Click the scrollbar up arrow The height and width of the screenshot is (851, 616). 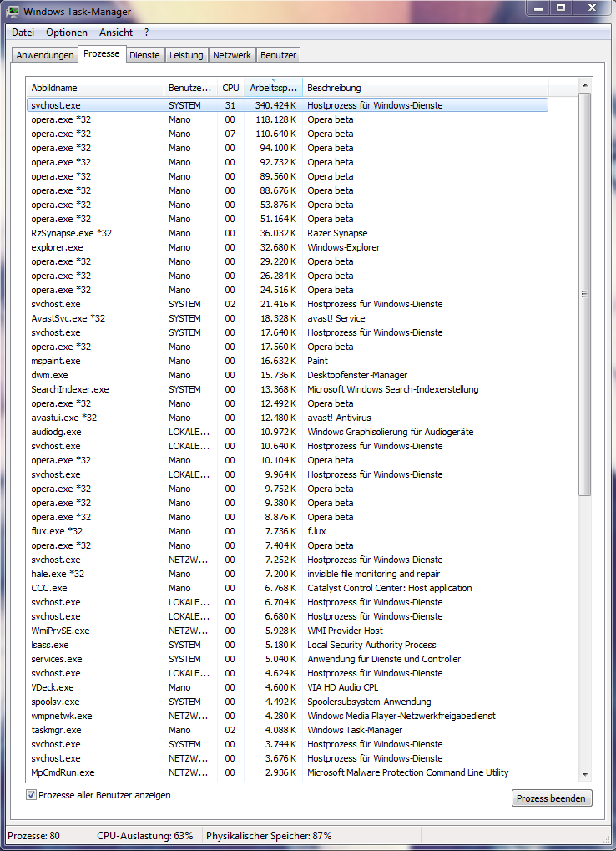(x=584, y=85)
